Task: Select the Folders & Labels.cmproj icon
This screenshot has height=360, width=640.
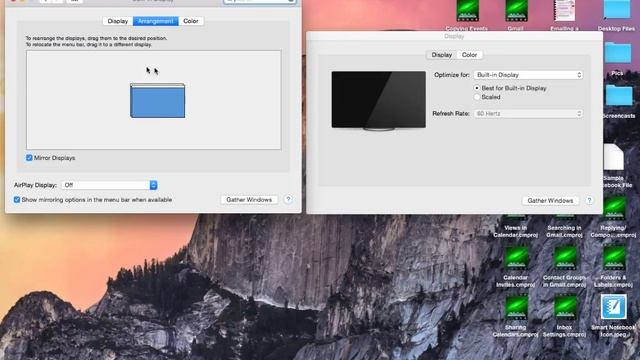Action: pos(614,259)
